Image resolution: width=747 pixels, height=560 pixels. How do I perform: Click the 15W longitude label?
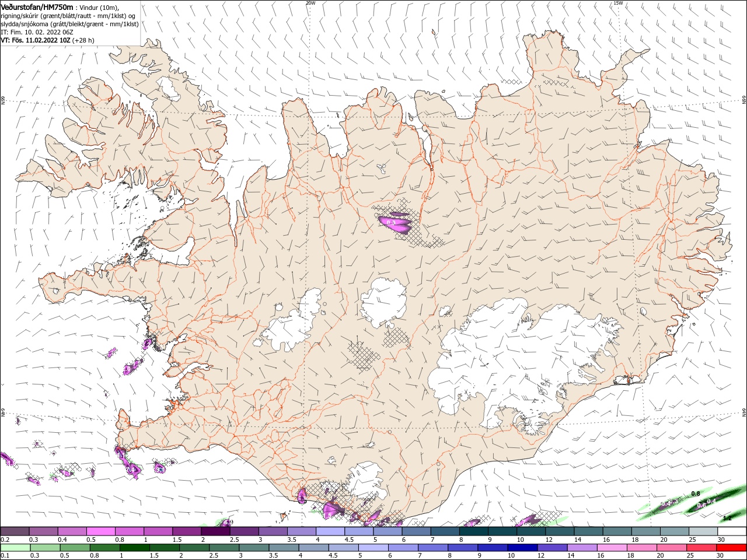618,3
